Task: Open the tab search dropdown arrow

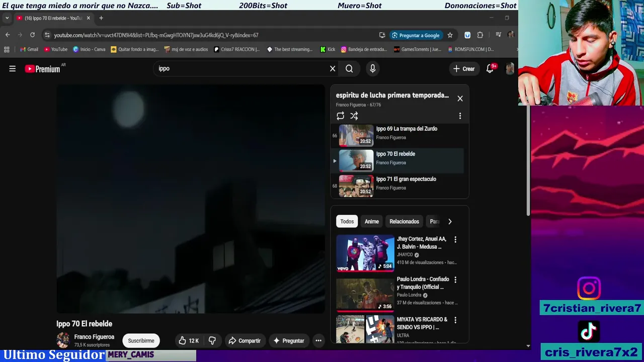Action: coord(7,18)
